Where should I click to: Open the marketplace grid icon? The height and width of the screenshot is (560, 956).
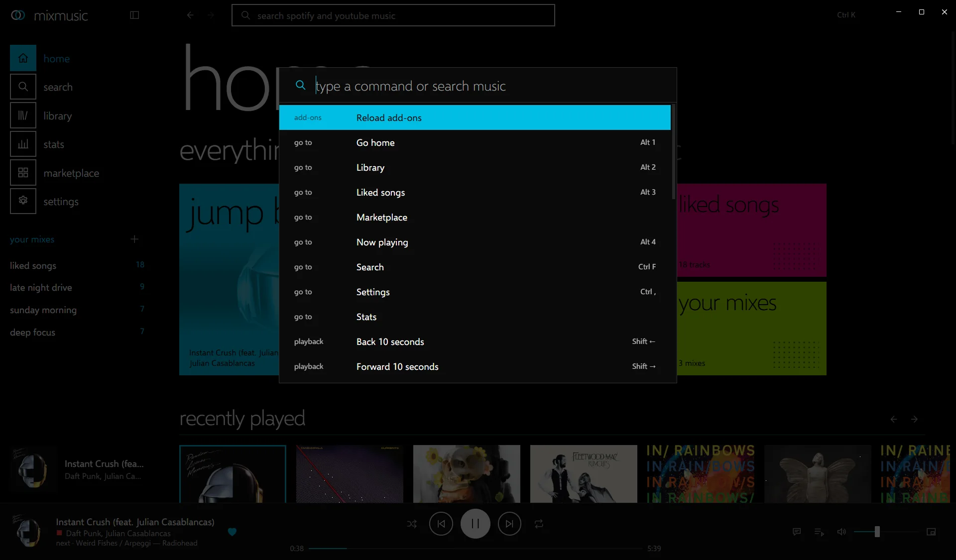(x=23, y=173)
